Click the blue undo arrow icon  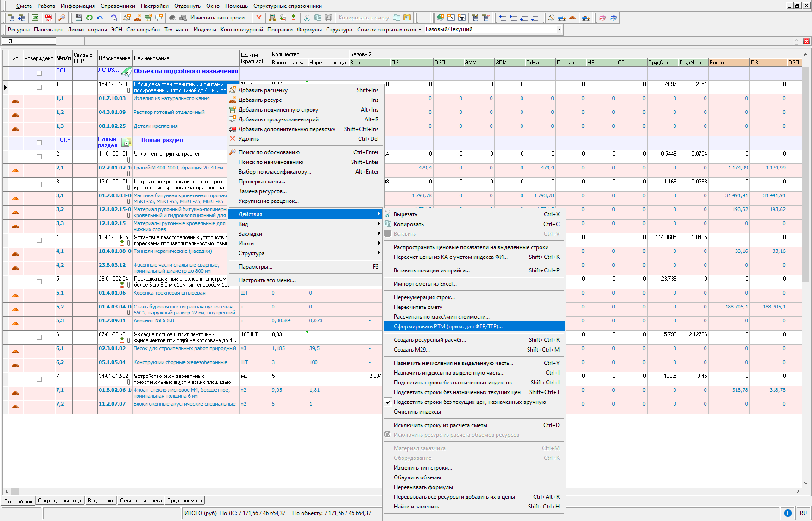click(x=100, y=18)
